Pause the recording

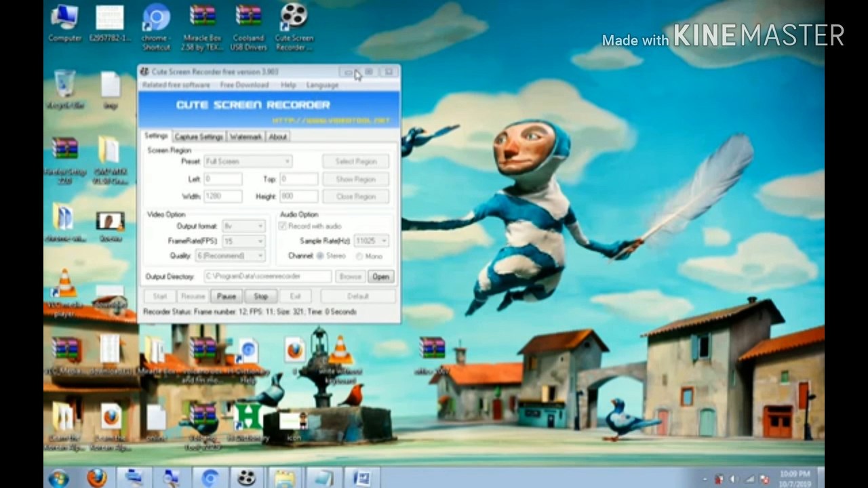[x=226, y=296]
